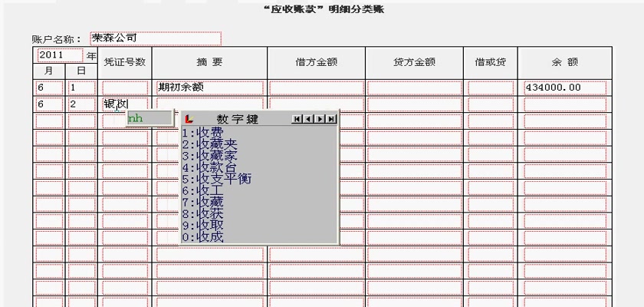644x307 pixels.
Task: Choose candidate 4 收款台
Action: tap(209, 167)
